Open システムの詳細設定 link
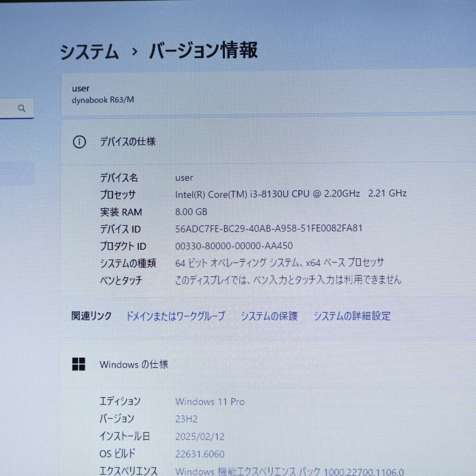This screenshot has width=476, height=476. click(x=352, y=316)
